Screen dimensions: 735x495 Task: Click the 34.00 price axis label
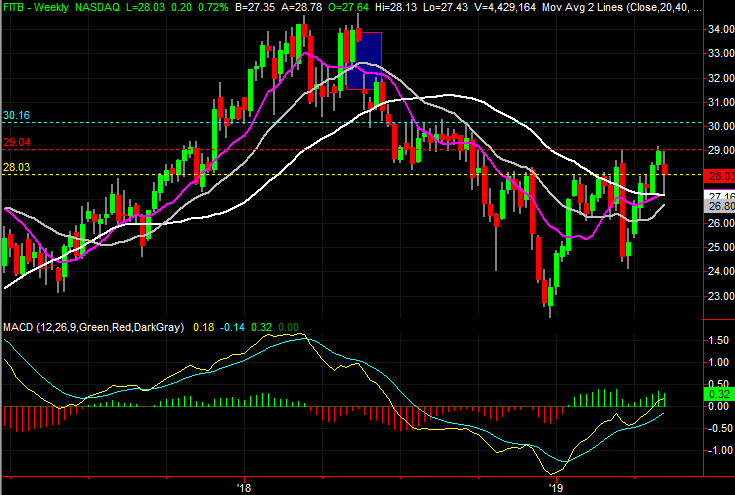721,30
